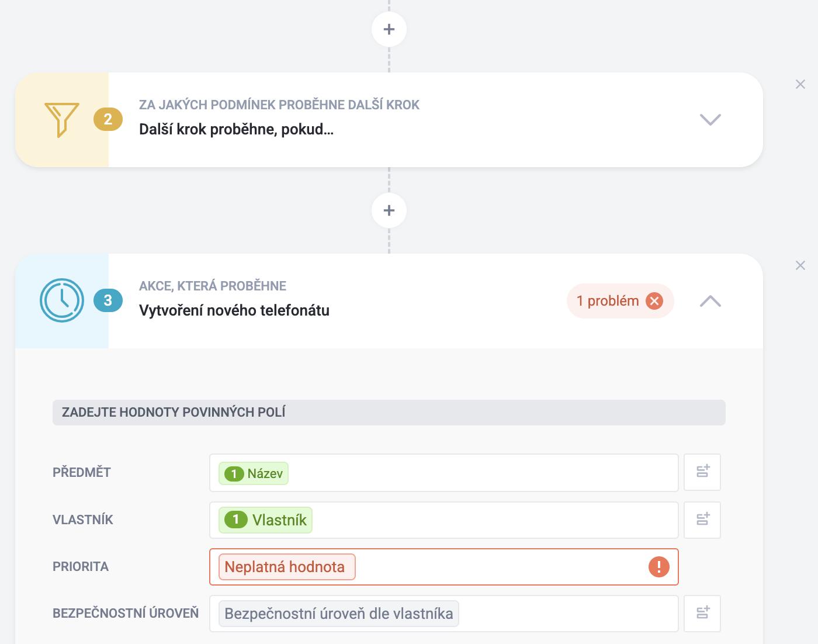This screenshot has height=644, width=818.
Task: Open field picker for Vlastník
Action: tap(702, 520)
